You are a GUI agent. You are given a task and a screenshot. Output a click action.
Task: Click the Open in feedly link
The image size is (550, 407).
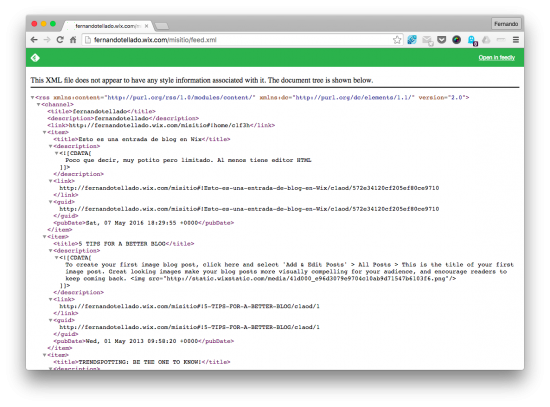point(497,58)
